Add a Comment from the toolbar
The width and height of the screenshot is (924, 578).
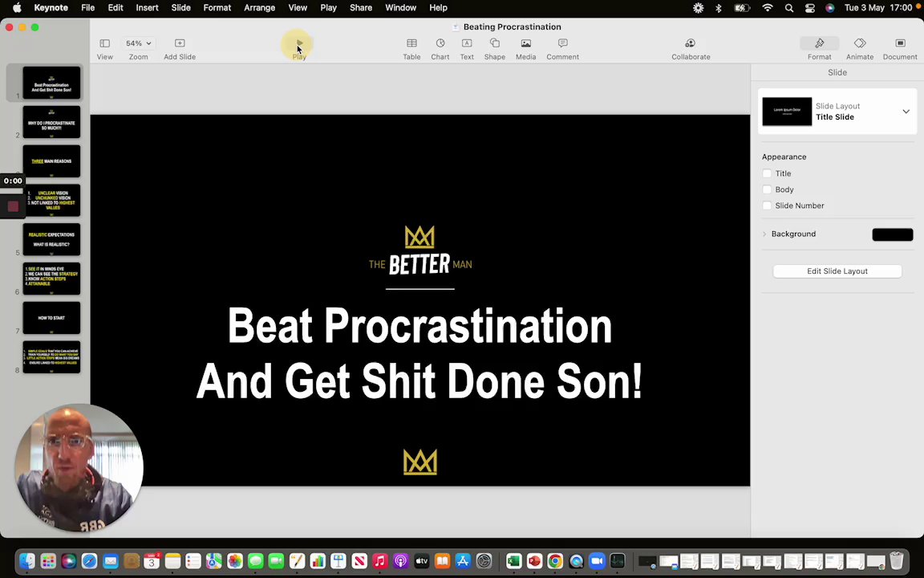pyautogui.click(x=563, y=43)
